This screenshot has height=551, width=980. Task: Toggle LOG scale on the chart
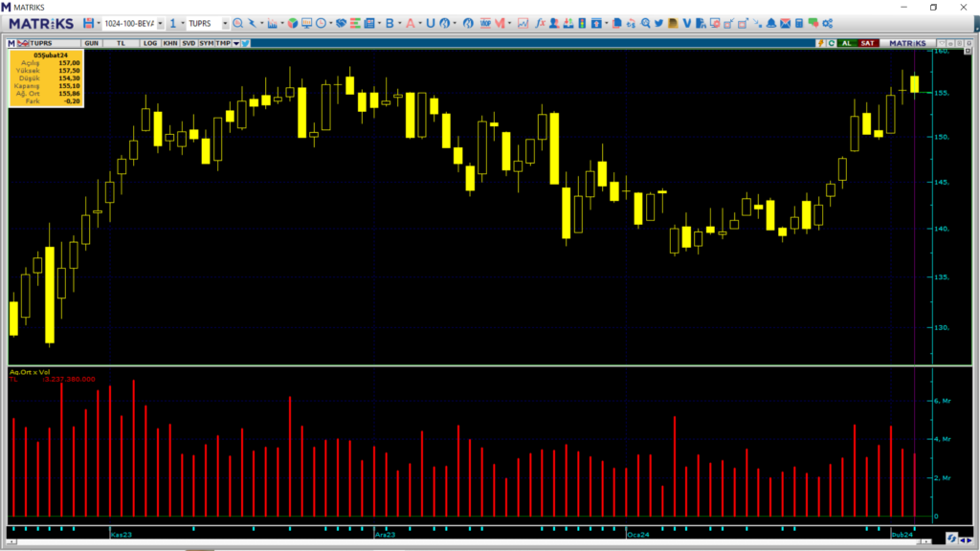click(x=150, y=43)
